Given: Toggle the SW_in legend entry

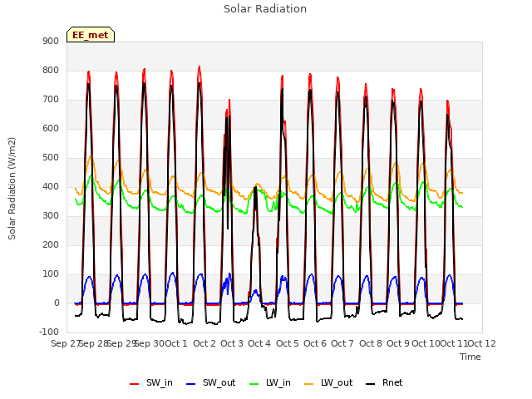Looking at the screenshot, I should (151, 382).
